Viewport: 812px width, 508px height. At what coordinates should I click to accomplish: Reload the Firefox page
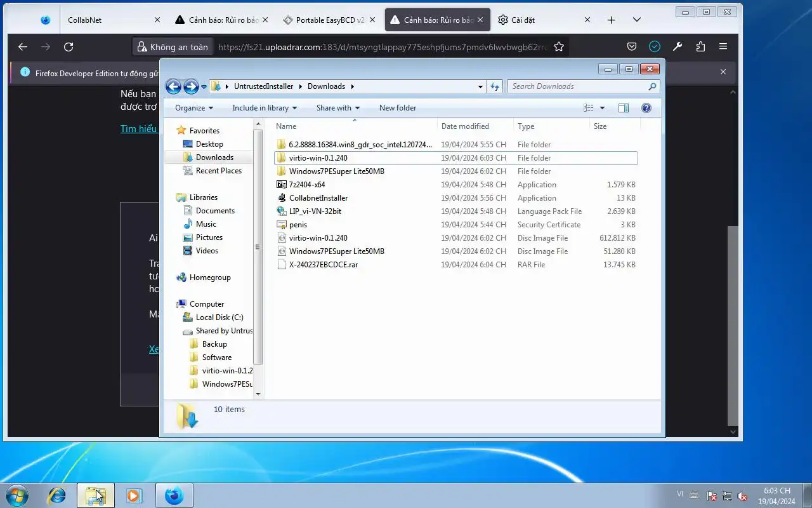(x=69, y=46)
